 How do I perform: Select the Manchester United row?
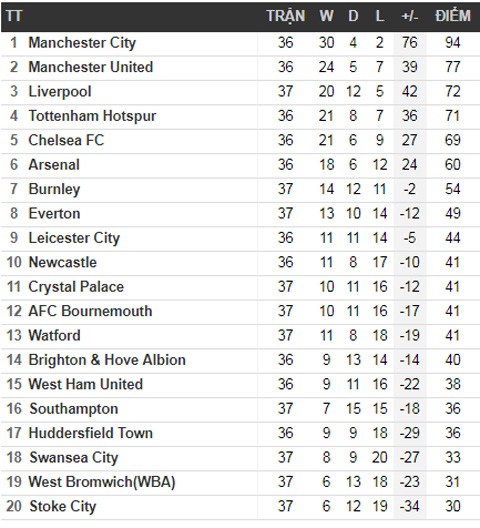point(240,67)
